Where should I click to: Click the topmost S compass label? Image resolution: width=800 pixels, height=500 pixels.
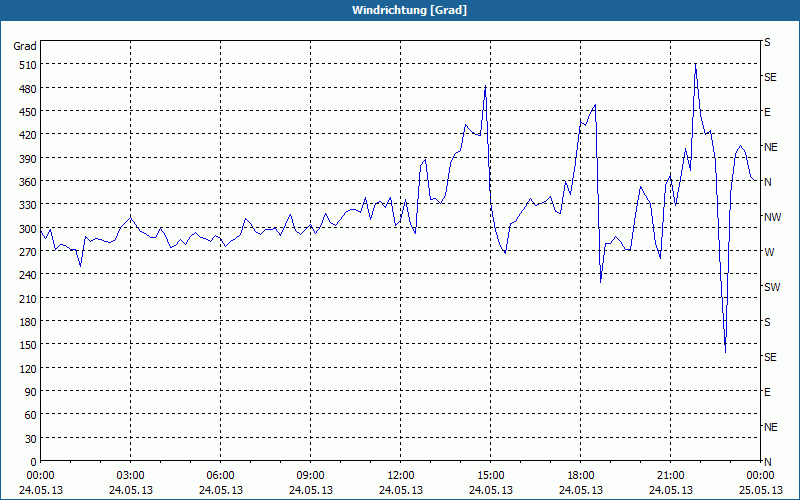coord(767,42)
